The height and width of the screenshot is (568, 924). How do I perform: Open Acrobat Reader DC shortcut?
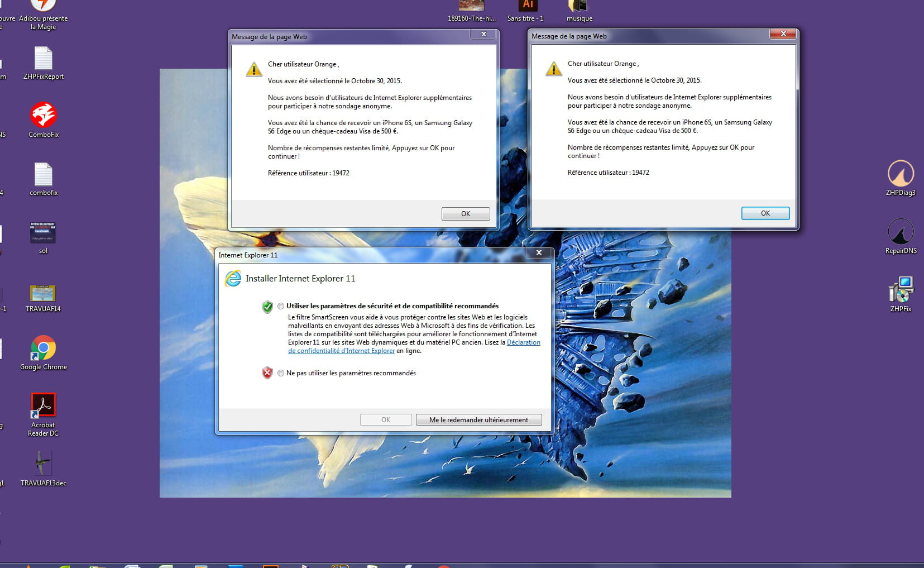tap(44, 406)
